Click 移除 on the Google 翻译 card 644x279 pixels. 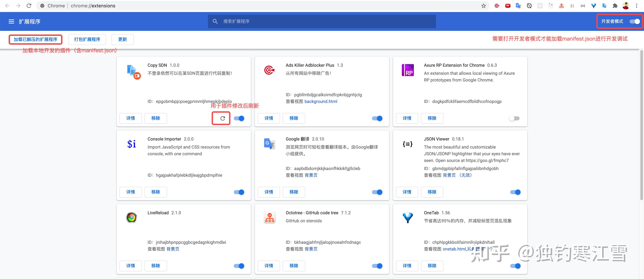294,192
